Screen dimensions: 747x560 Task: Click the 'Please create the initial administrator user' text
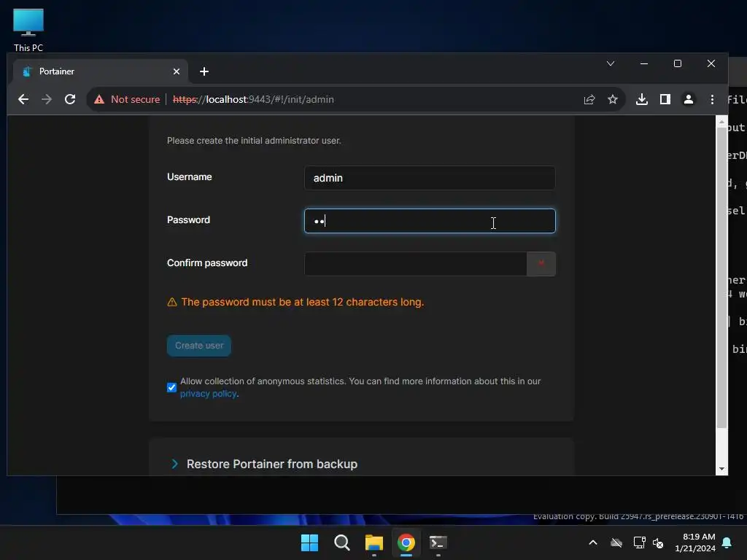click(x=254, y=141)
